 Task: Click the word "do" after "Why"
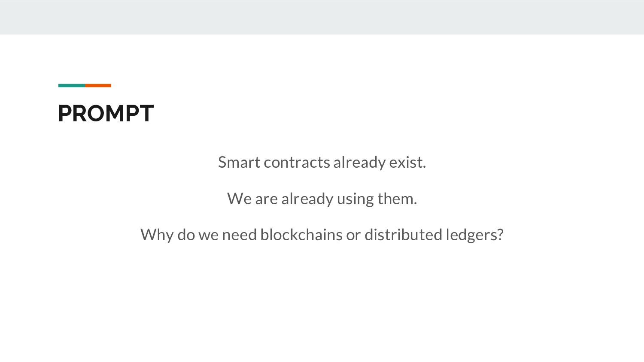[186, 235]
